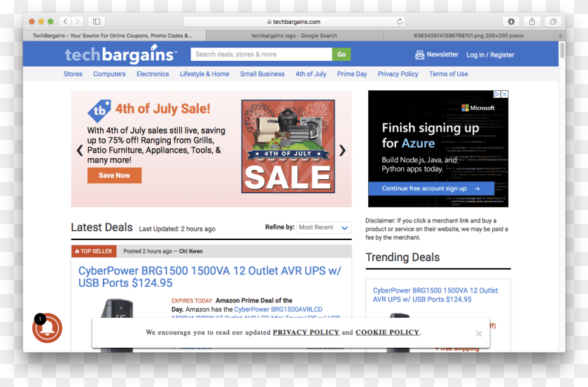
Task: Click the CyberPower BRG1500AVRLCD product link
Action: point(279,309)
